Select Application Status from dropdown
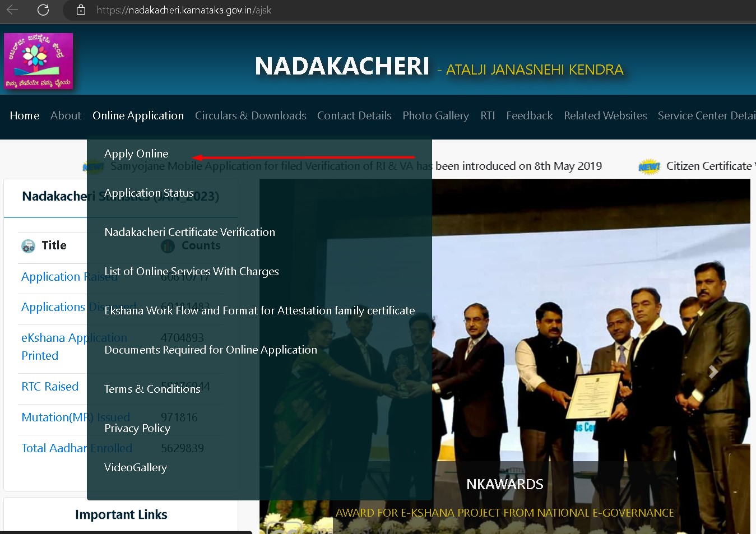This screenshot has height=534, width=756. tap(149, 193)
